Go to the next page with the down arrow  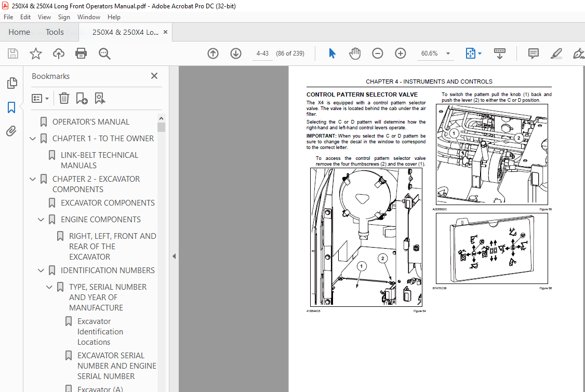pyautogui.click(x=235, y=53)
